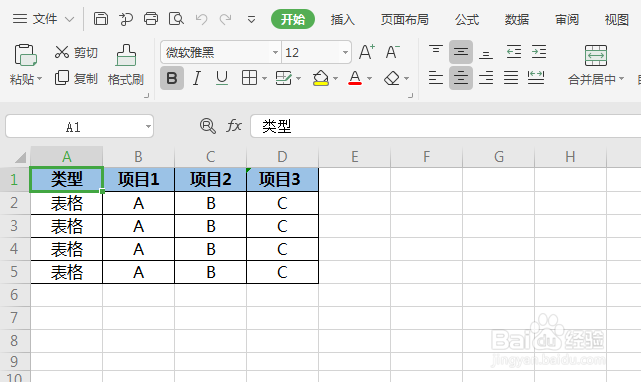Image resolution: width=641 pixels, height=382 pixels.
Task: Expand the arrow next to 文件
Action: [70, 19]
